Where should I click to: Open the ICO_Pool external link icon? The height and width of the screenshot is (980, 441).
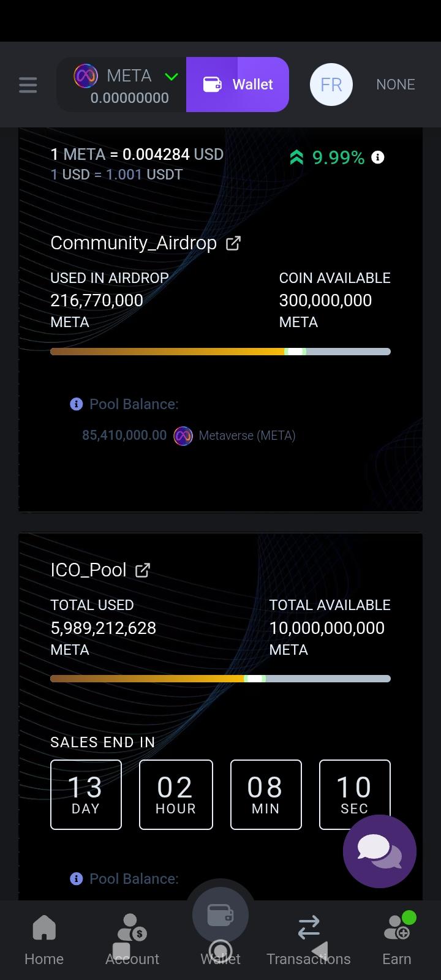click(x=143, y=570)
